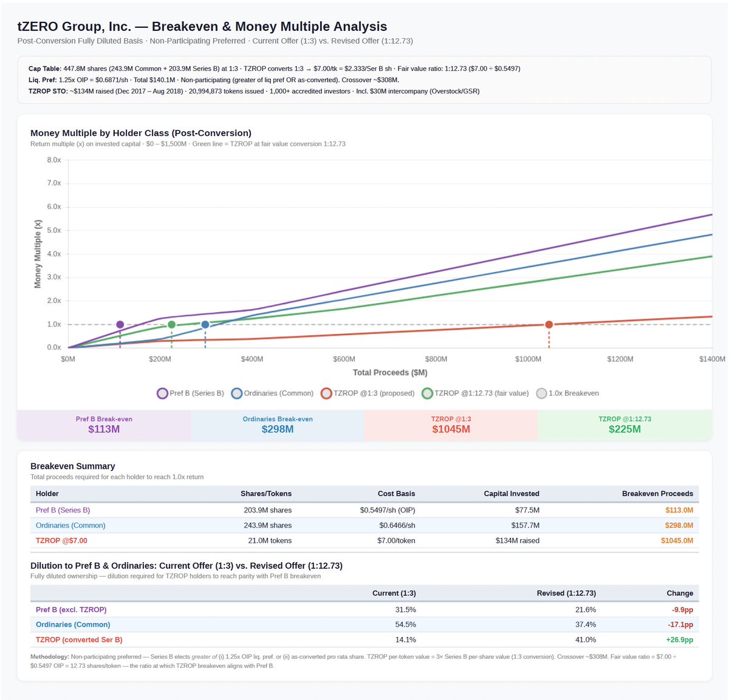729x700 pixels.
Task: Click the Ordinaries (Common) dilution row label
Action: tap(73, 624)
